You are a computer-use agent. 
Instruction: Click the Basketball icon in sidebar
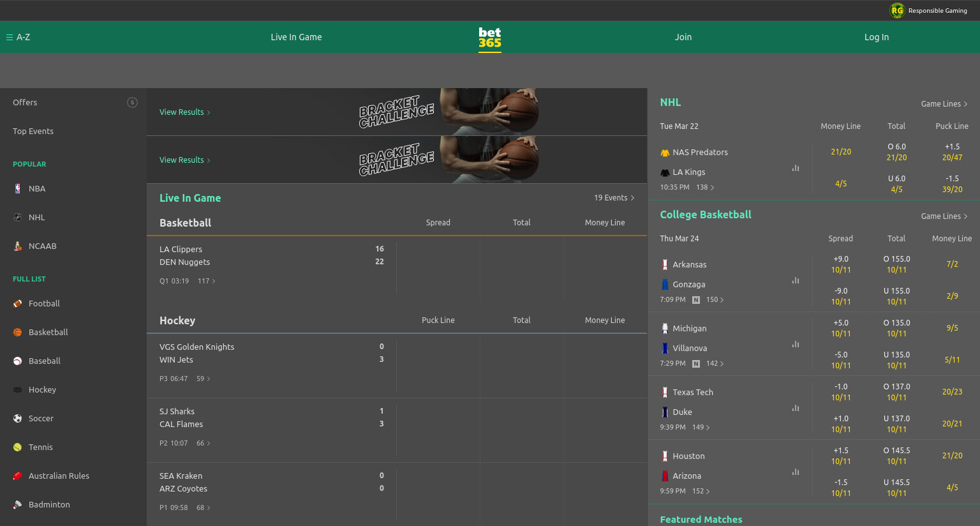pyautogui.click(x=18, y=332)
